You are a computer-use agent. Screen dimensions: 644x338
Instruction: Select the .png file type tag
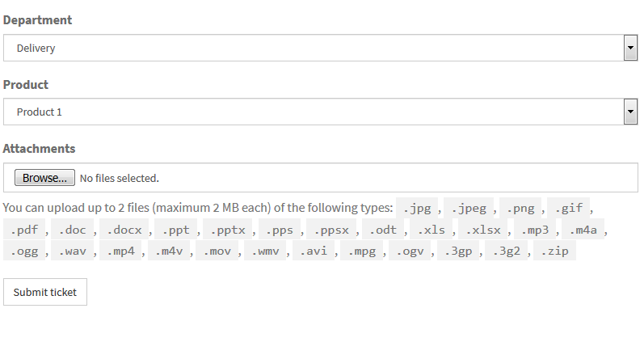pyautogui.click(x=520, y=208)
